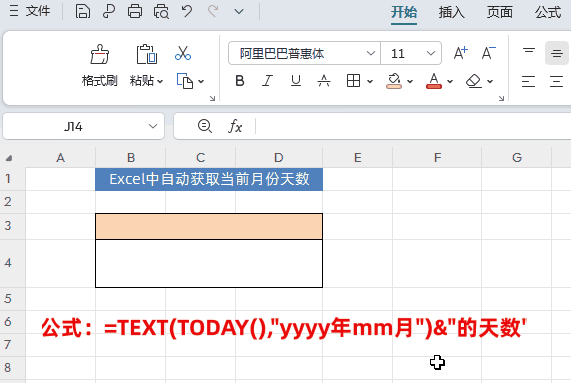Set middle vertical alignment

pos(557,53)
